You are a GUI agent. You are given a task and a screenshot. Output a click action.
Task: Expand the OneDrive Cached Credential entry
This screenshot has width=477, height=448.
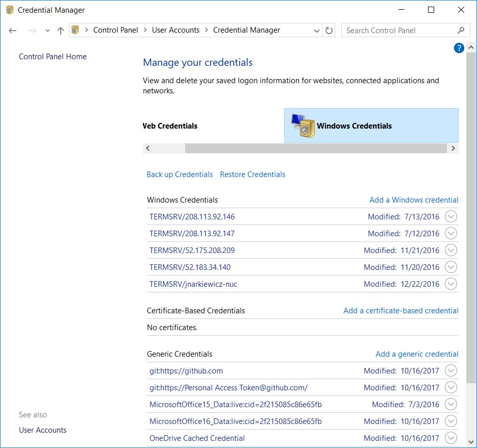coord(450,438)
